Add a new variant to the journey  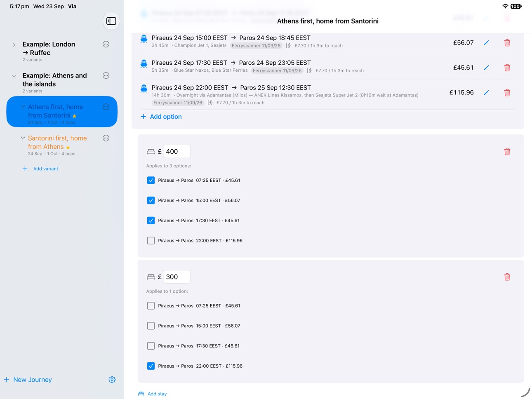(x=40, y=169)
